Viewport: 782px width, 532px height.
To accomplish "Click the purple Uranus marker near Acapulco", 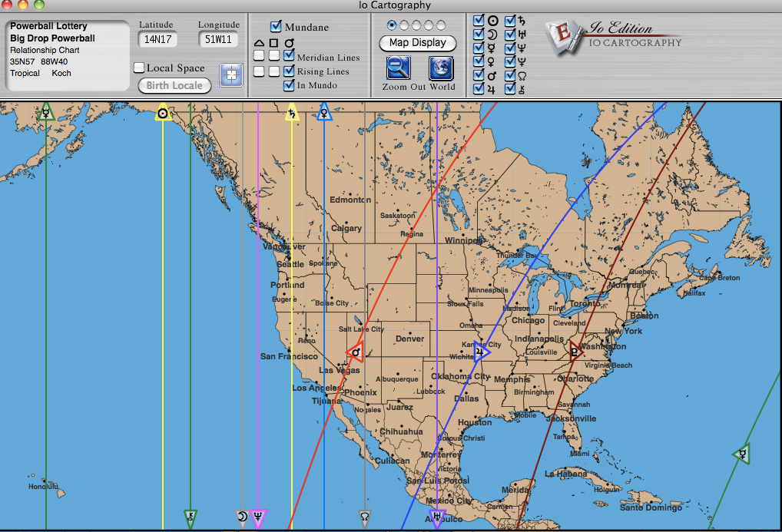I will pyautogui.click(x=437, y=518).
